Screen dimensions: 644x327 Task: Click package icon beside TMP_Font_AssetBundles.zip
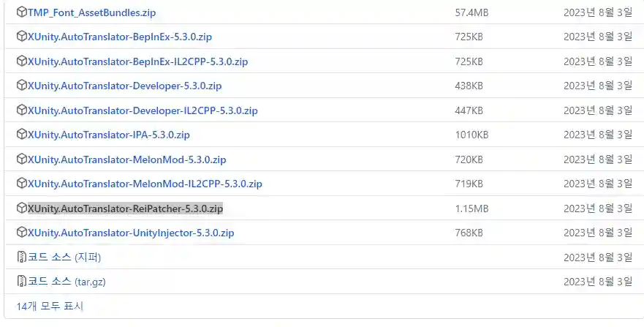pyautogui.click(x=21, y=12)
